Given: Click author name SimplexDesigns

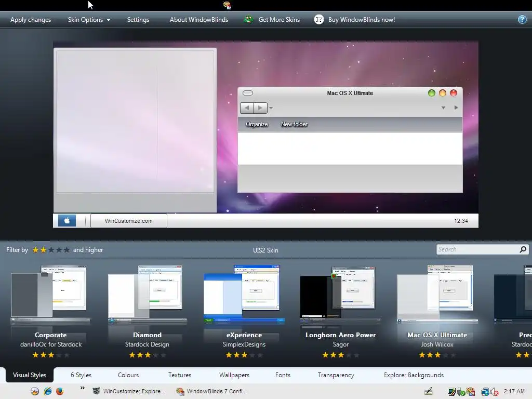Looking at the screenshot, I should tap(244, 344).
